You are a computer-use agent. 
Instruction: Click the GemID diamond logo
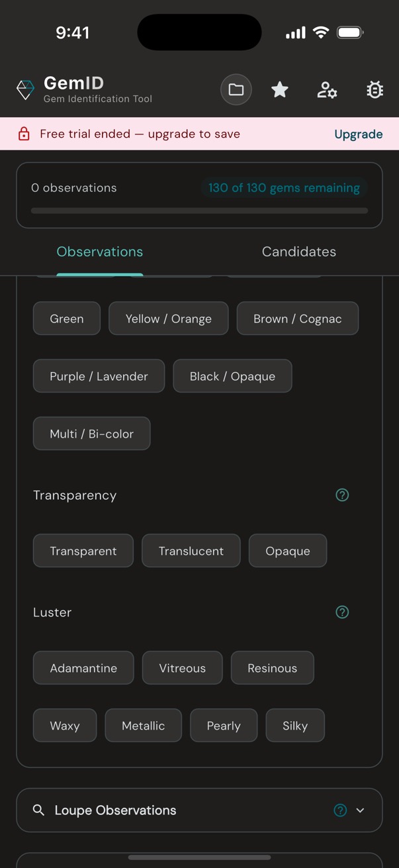[24, 89]
